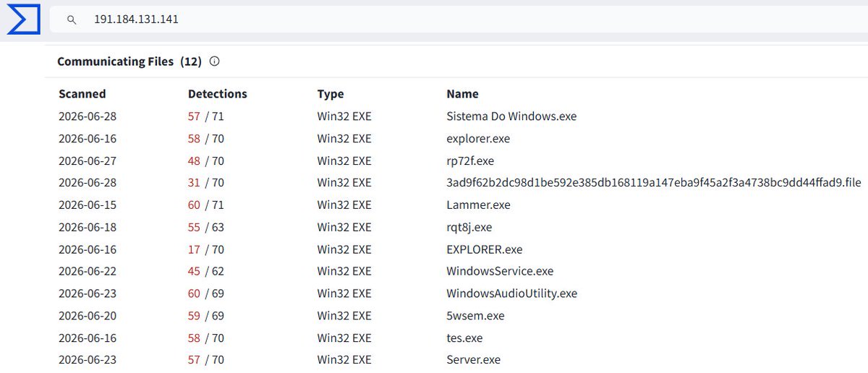Select the Scanned column header
The height and width of the screenshot is (373, 868).
[82, 94]
